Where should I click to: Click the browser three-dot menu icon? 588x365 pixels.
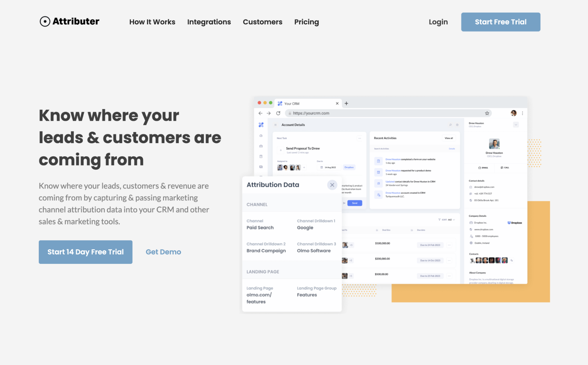(x=522, y=113)
